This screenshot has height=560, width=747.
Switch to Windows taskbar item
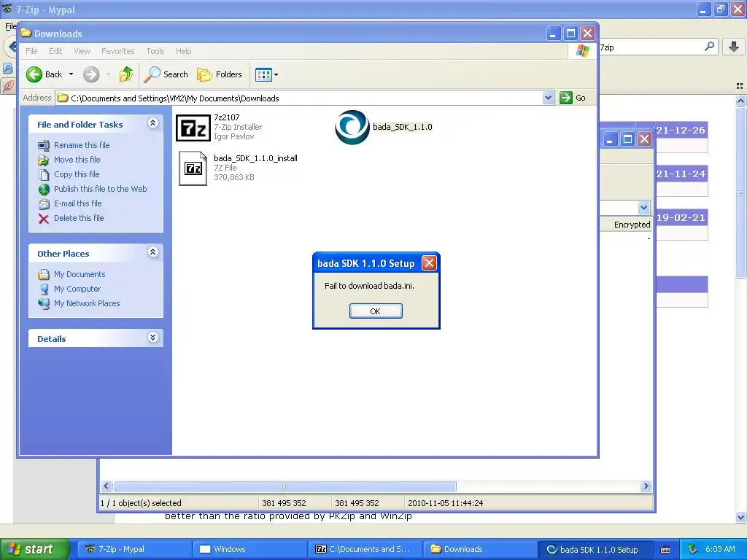point(249,549)
